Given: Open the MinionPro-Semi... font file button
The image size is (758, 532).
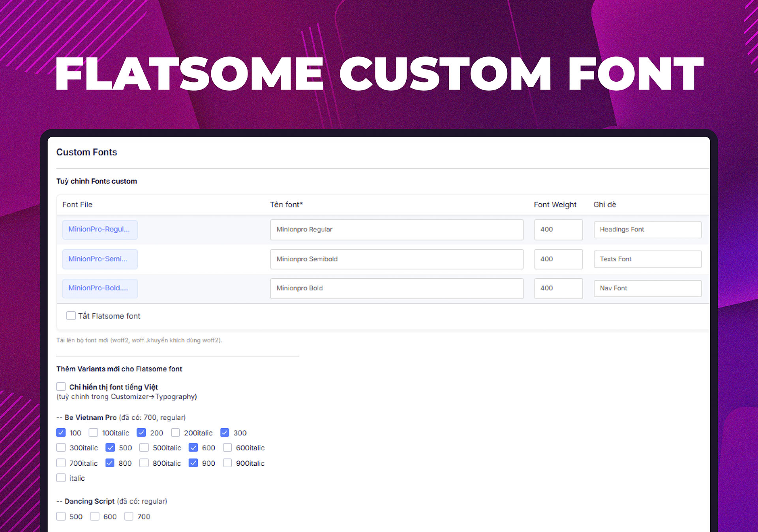Looking at the screenshot, I should click(x=100, y=259).
